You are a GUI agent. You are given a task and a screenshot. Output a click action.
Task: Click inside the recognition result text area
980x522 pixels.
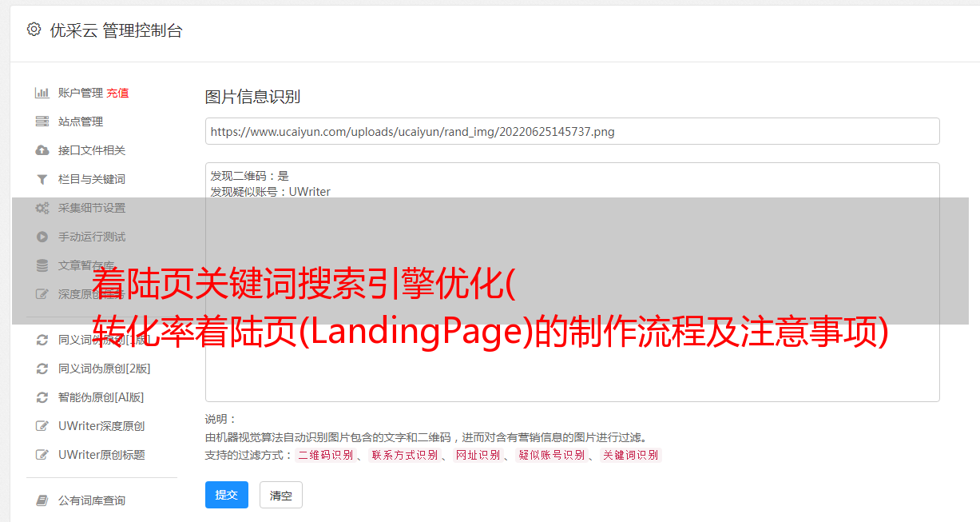[x=572, y=281]
